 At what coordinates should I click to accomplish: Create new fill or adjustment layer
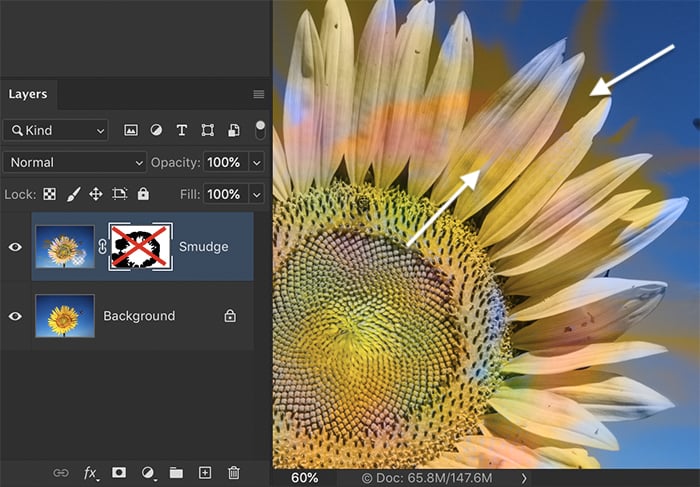[148, 473]
